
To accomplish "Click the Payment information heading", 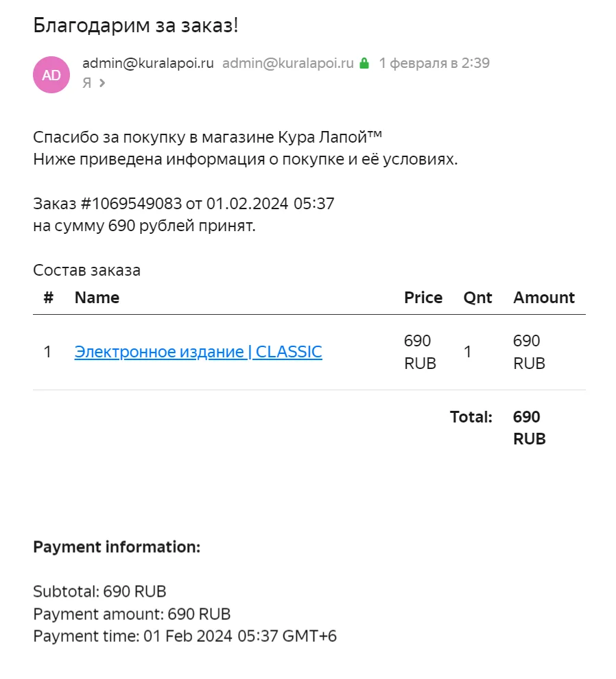I will coord(117,547).
